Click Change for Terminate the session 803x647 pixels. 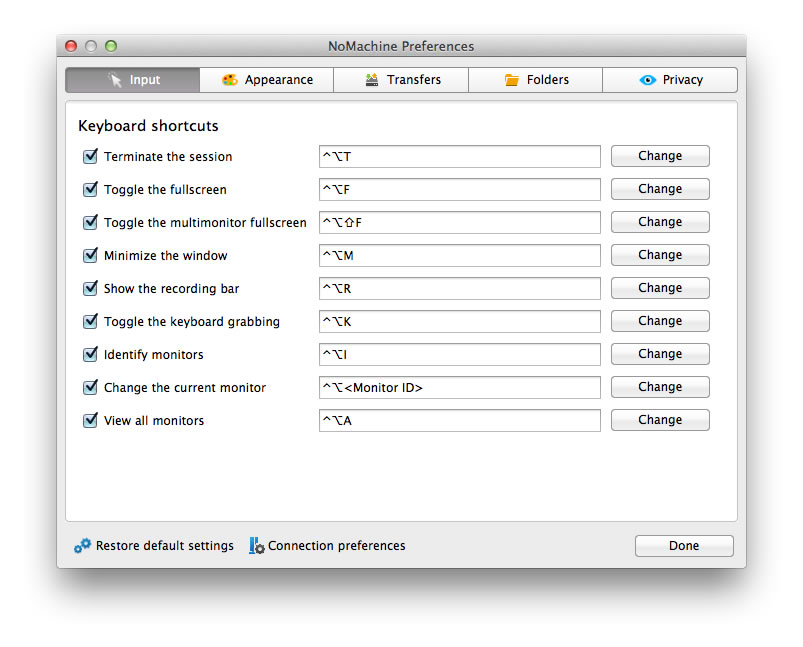point(660,156)
